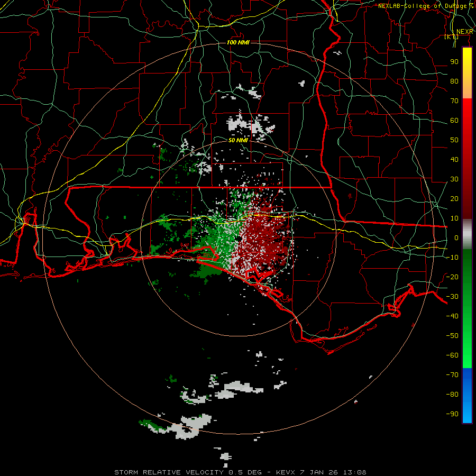Click the '13:08' time stamp in caption
The width and height of the screenshot is (476, 476).
pyautogui.click(x=355, y=472)
